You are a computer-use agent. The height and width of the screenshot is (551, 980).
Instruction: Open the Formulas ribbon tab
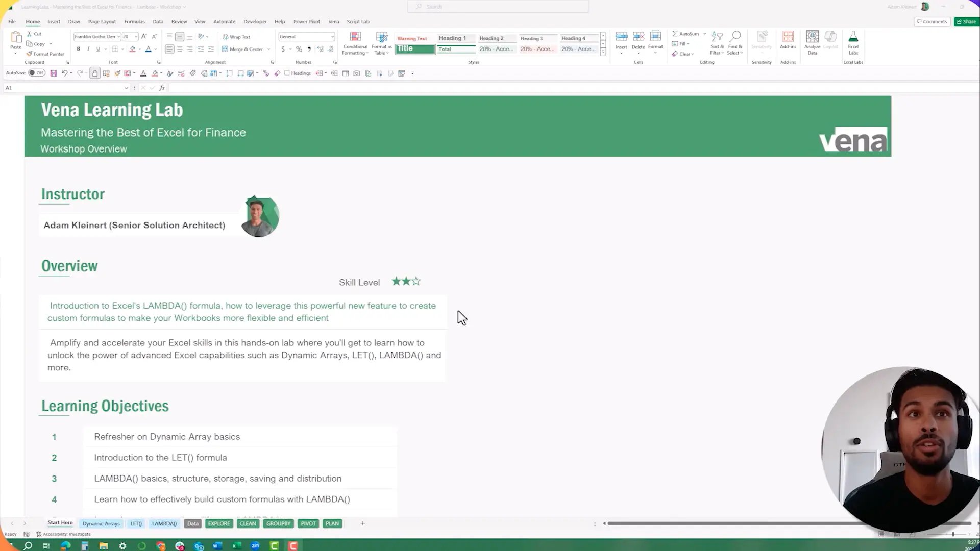(x=134, y=22)
